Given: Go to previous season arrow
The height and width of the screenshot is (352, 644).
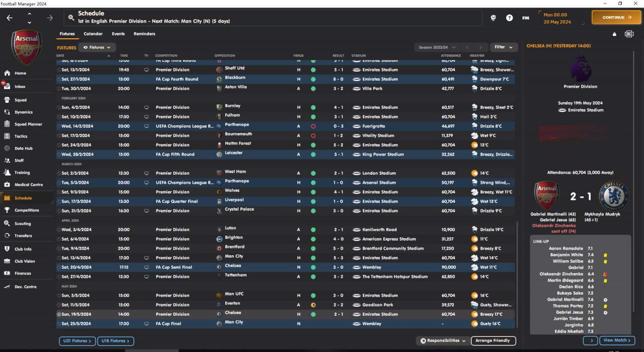Looking at the screenshot, I should [x=467, y=47].
